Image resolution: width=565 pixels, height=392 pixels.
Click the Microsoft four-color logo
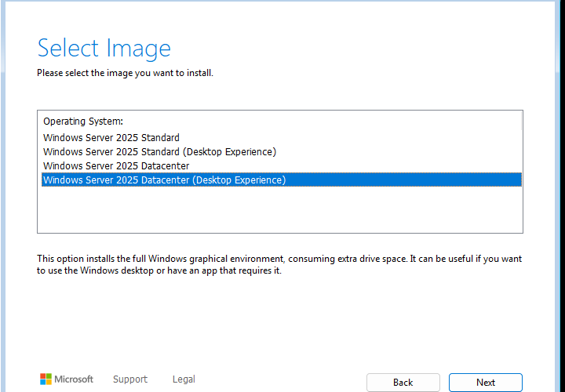pyautogui.click(x=46, y=379)
